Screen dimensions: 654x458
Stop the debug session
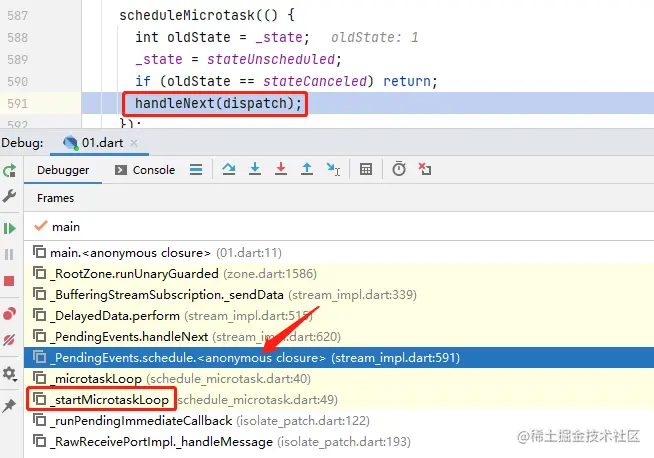[x=9, y=281]
